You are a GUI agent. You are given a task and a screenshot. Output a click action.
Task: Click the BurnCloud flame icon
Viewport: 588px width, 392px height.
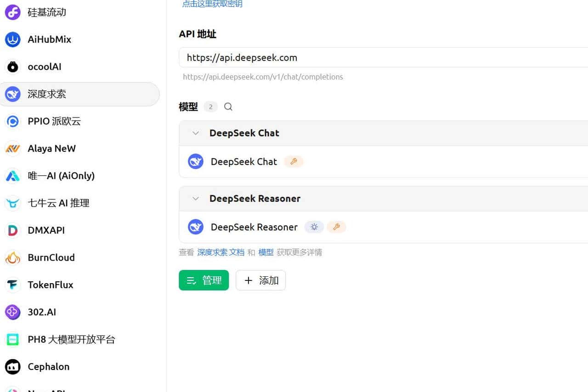[12, 258]
